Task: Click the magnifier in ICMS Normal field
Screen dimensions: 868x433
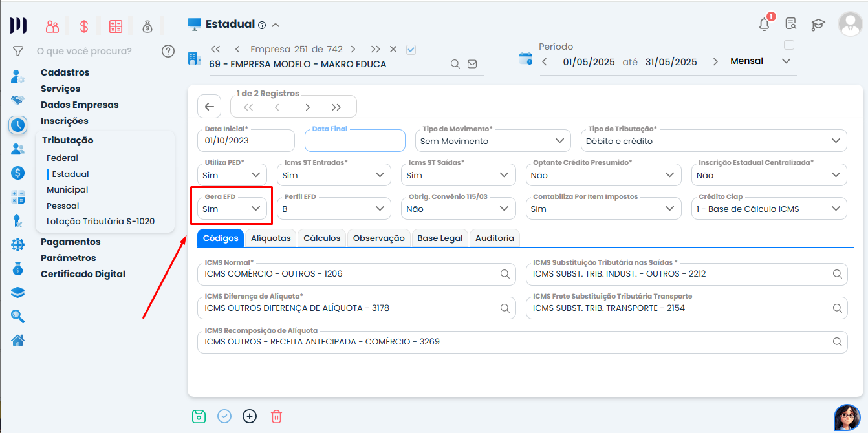Action: pyautogui.click(x=505, y=274)
